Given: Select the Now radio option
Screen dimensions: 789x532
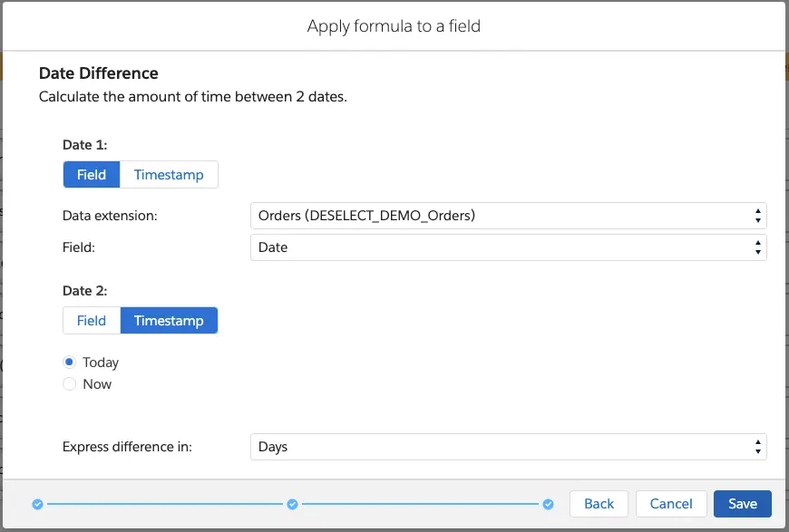Looking at the screenshot, I should [70, 384].
